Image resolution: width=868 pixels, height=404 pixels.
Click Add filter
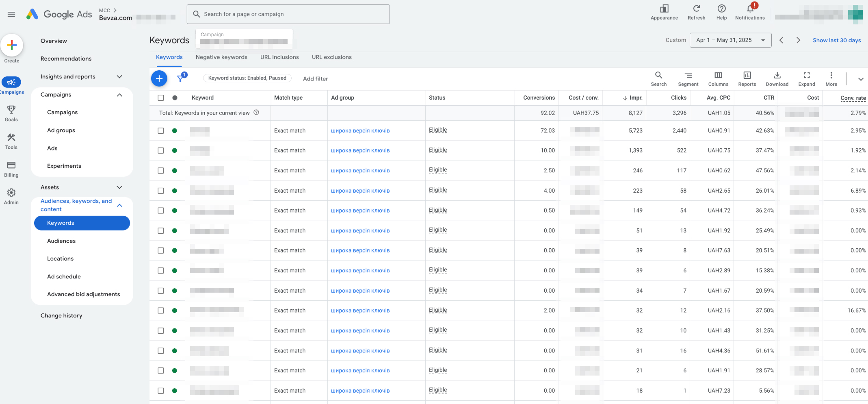pos(315,79)
